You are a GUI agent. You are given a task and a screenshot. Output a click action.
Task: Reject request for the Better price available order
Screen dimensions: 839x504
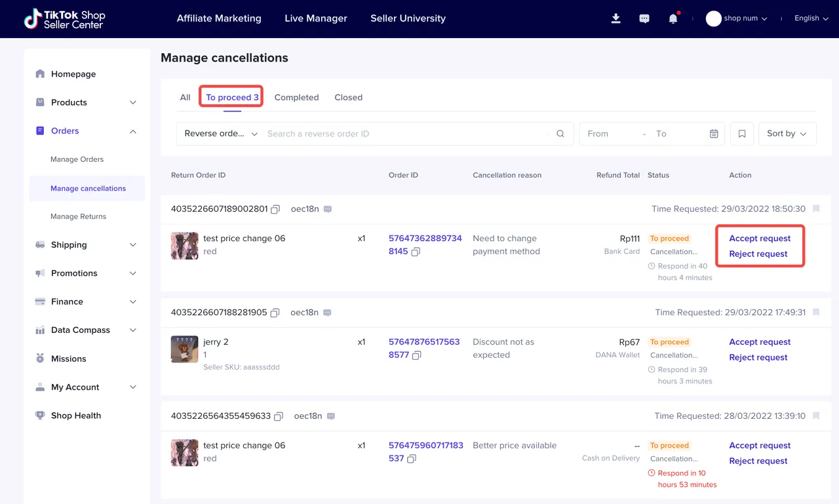click(x=758, y=461)
